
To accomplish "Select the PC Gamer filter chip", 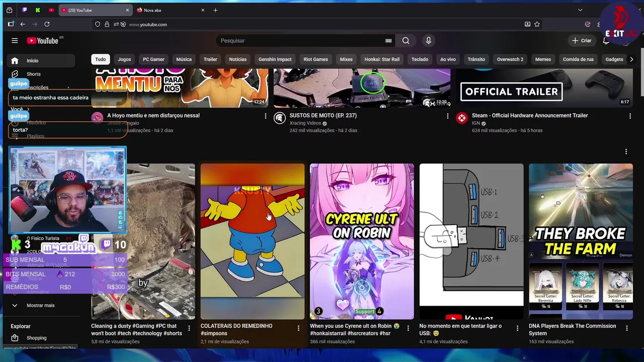I will tap(153, 59).
